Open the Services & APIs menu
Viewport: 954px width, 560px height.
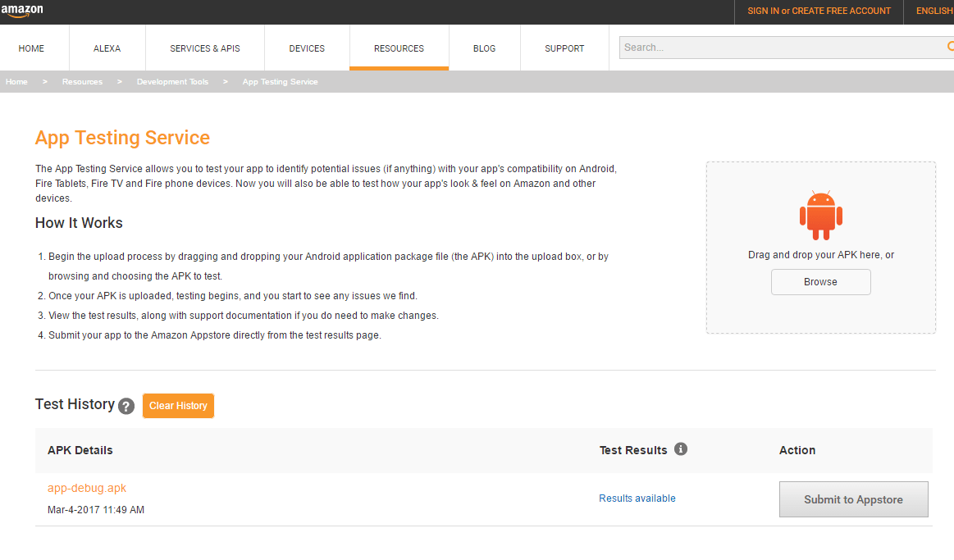point(205,48)
